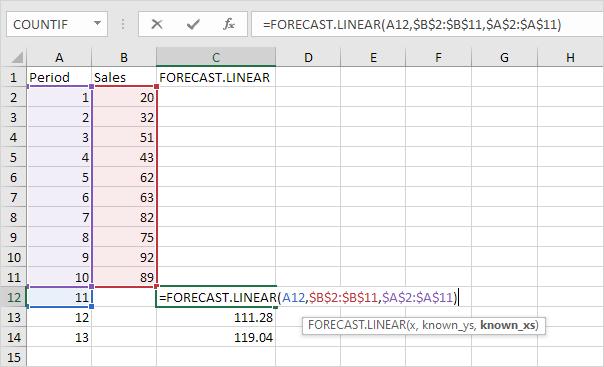This screenshot has height=367, width=604.
Task: Select column B header
Action: 124,57
